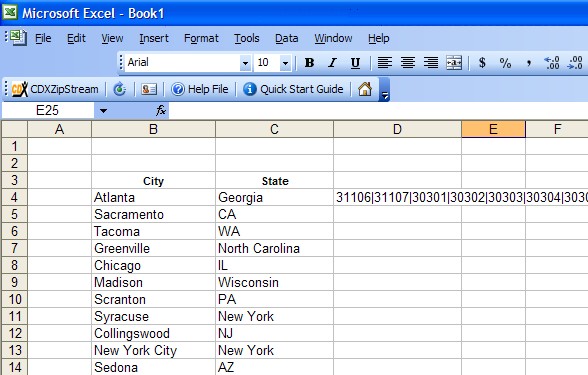Toggle Bold formatting button
This screenshot has width=588, height=375.
coord(309,63)
